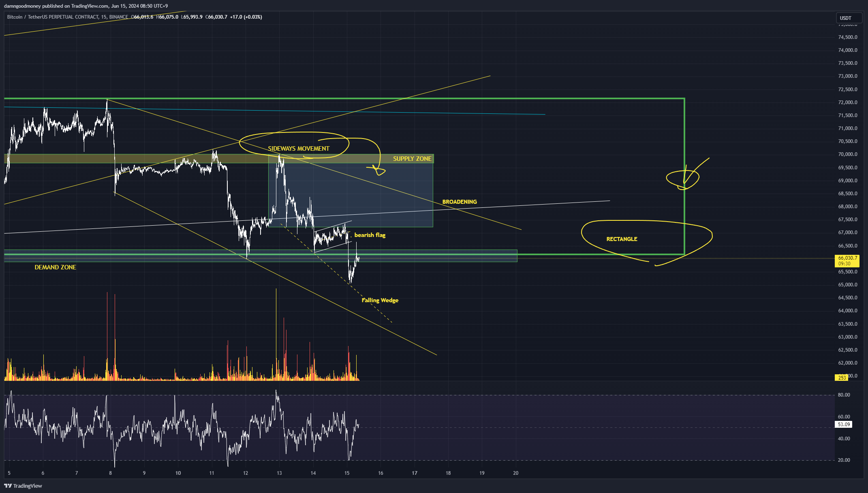This screenshot has width=868, height=493.
Task: Click the 'RECTANGLE' text annotation
Action: (x=622, y=239)
